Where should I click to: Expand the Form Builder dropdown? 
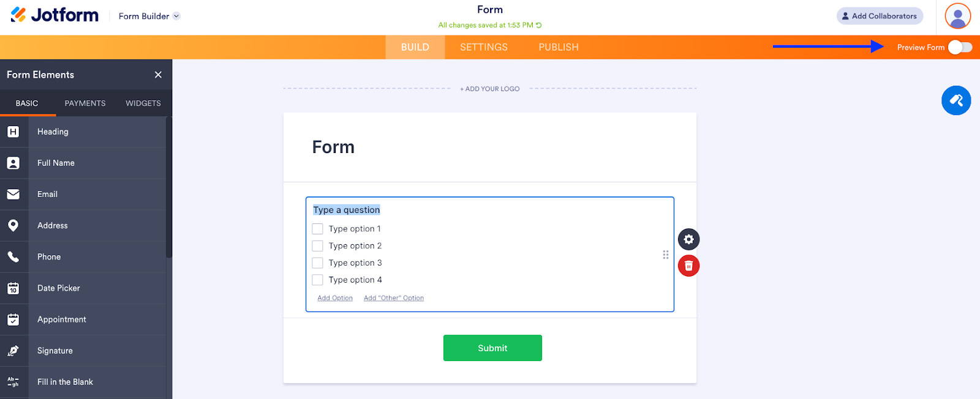click(176, 17)
